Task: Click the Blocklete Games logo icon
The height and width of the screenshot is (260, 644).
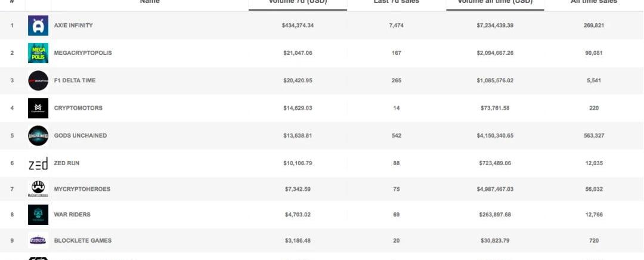Action: click(x=38, y=240)
